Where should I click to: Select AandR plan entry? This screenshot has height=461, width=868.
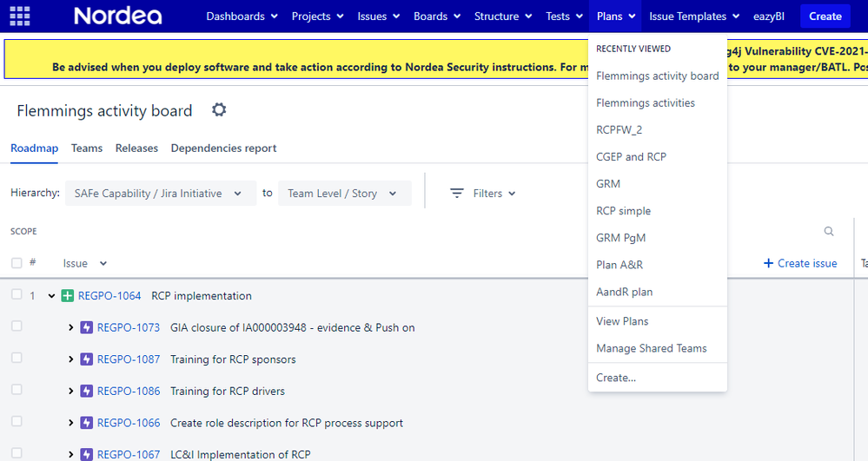pyautogui.click(x=658, y=292)
